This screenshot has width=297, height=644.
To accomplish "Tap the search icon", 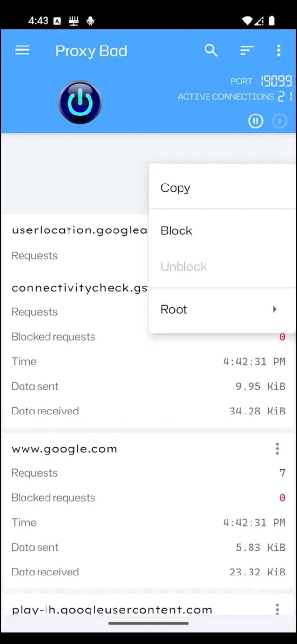I will tap(211, 50).
